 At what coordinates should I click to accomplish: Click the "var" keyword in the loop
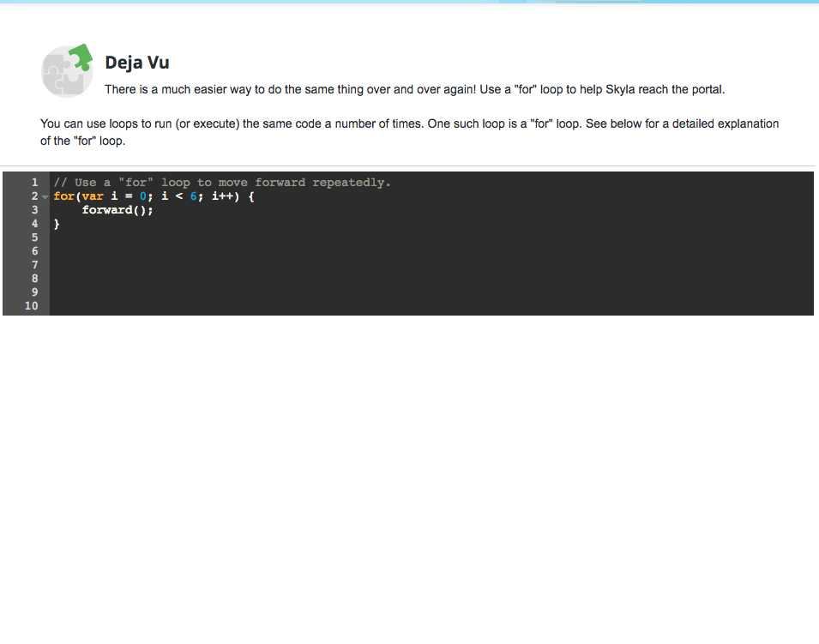92,196
